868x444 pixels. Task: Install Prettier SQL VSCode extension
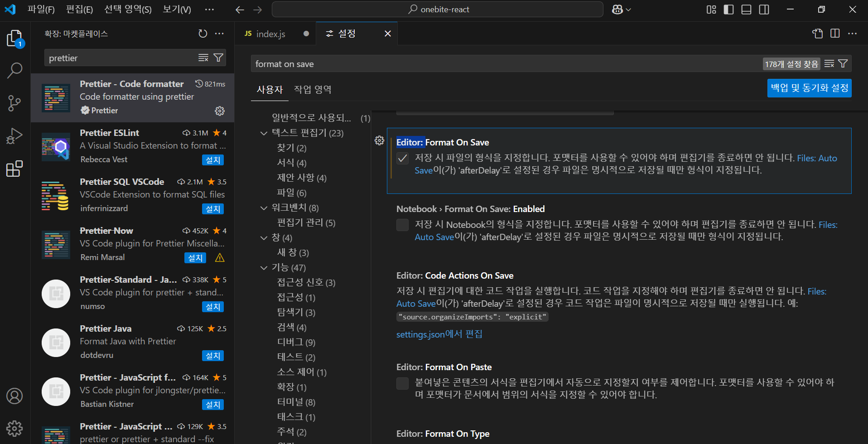[x=213, y=209]
